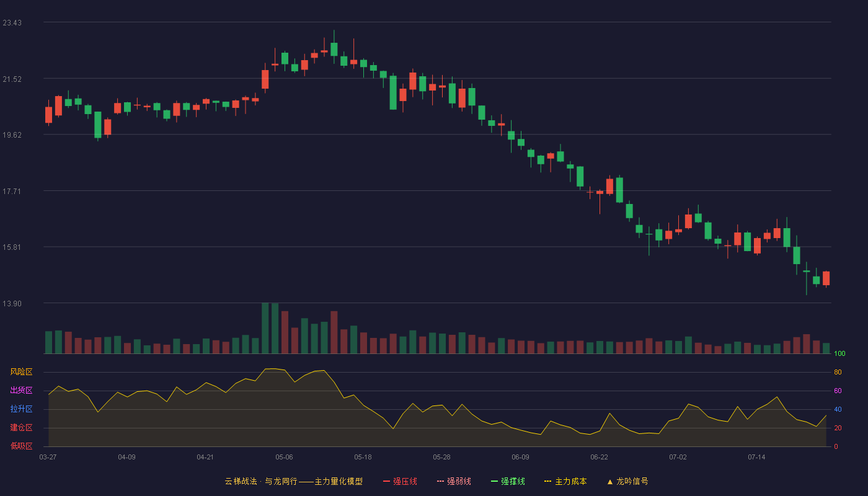
Task: Toggle the 强压线 legend label
Action: click(405, 481)
